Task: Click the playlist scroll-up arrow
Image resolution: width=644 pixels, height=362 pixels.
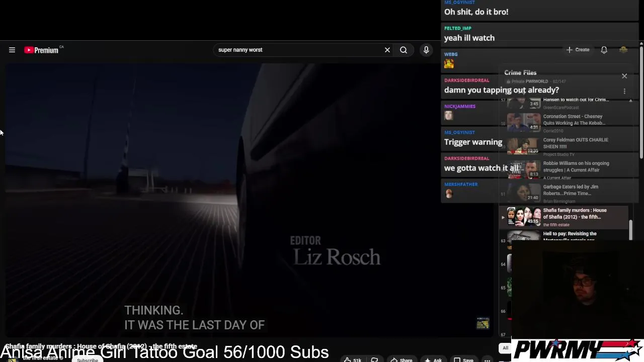Action: pyautogui.click(x=630, y=101)
